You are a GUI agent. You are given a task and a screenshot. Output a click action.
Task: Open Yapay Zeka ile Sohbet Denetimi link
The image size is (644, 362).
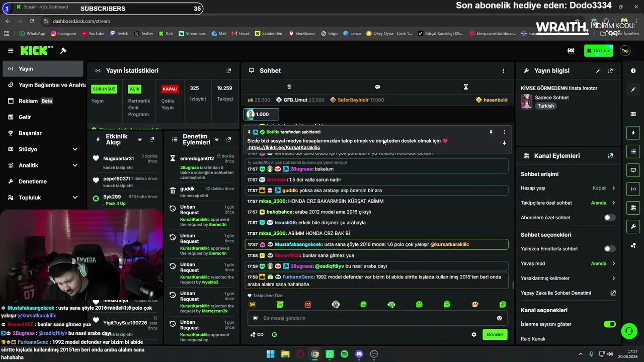[568, 293]
